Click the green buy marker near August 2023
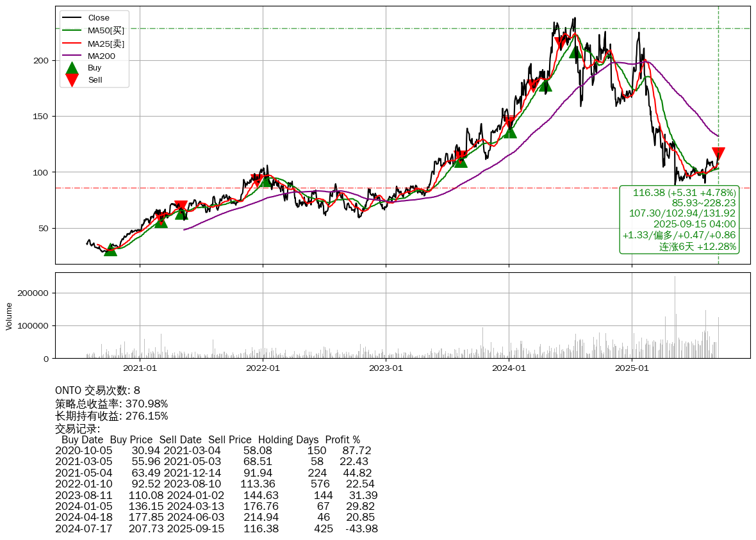This screenshot has height=540, width=756. (x=460, y=161)
